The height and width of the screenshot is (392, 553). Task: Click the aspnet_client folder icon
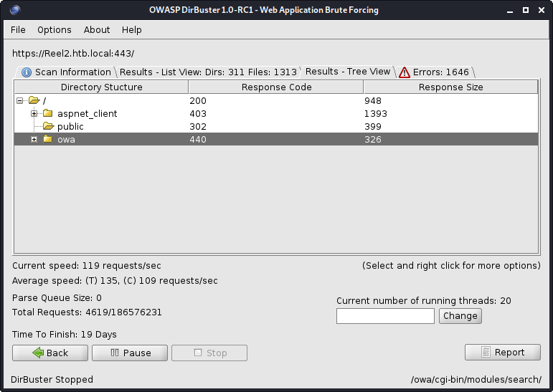[48, 114]
